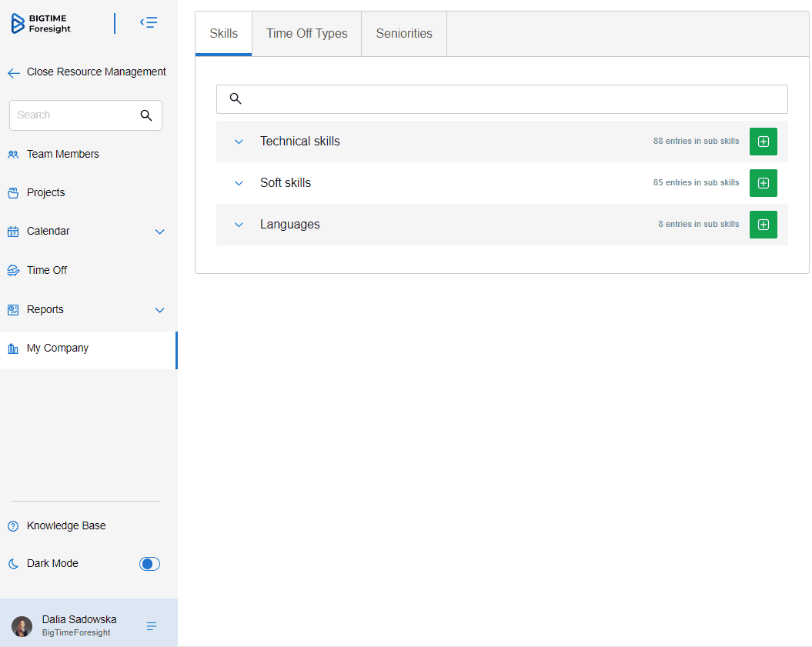
Task: Collapse the sidebar with the arrow icon
Action: click(x=149, y=23)
